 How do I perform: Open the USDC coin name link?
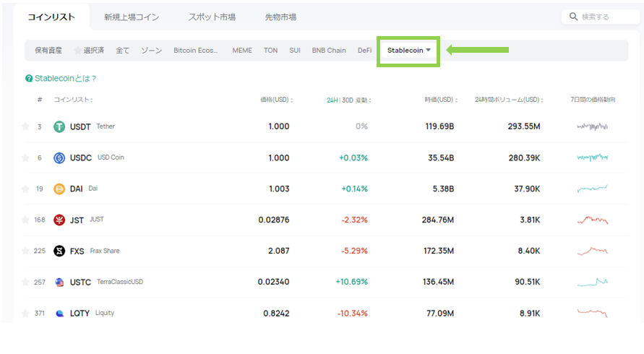[81, 157]
